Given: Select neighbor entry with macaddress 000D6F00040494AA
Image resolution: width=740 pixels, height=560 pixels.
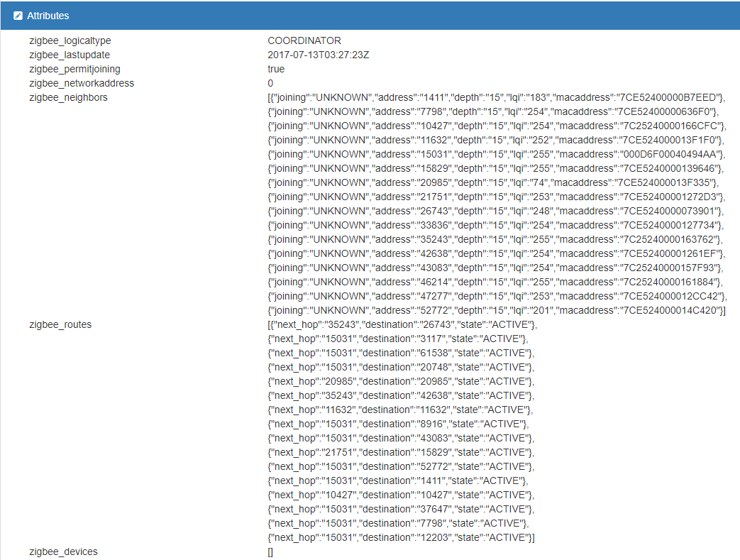Looking at the screenshot, I should (497, 154).
